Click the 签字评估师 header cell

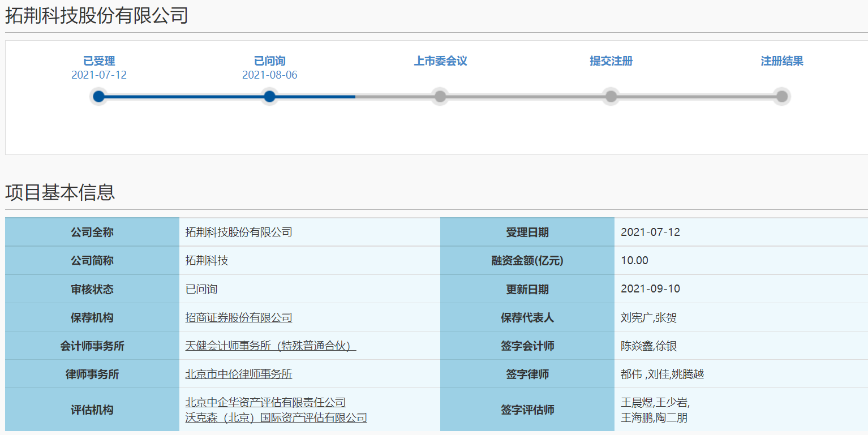527,410
